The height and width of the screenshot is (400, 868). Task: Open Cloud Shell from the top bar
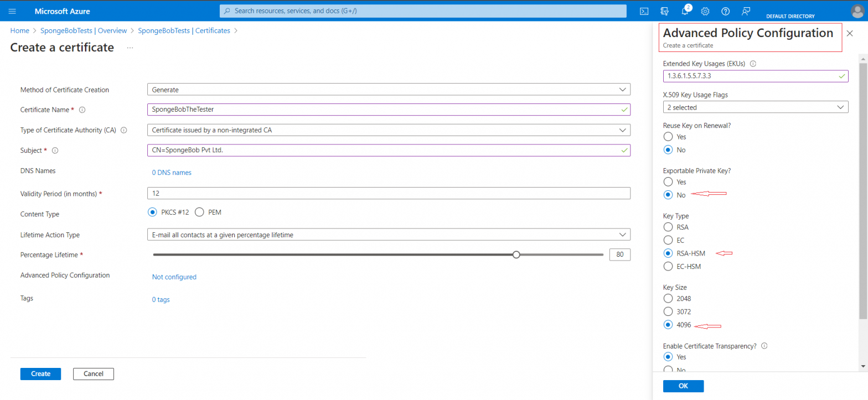644,11
